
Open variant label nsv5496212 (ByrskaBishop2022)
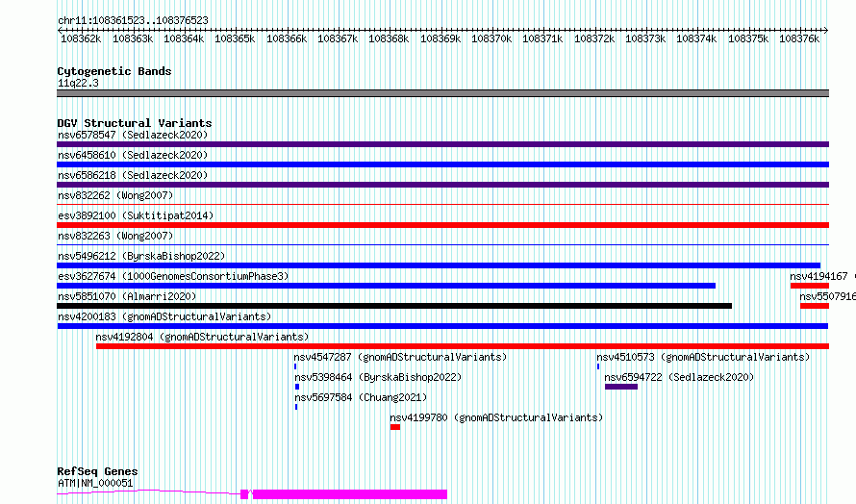141,256
